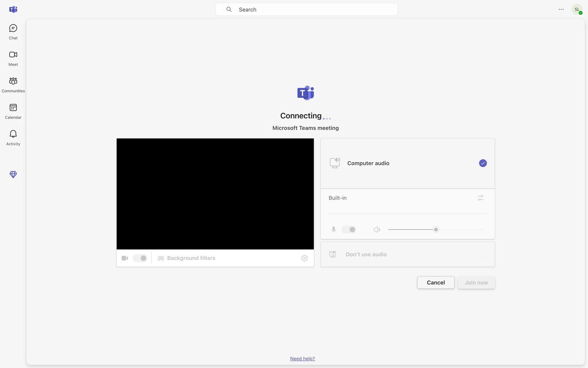This screenshot has height=368, width=588.
Task: Open Communities in the sidebar
Action: [13, 85]
